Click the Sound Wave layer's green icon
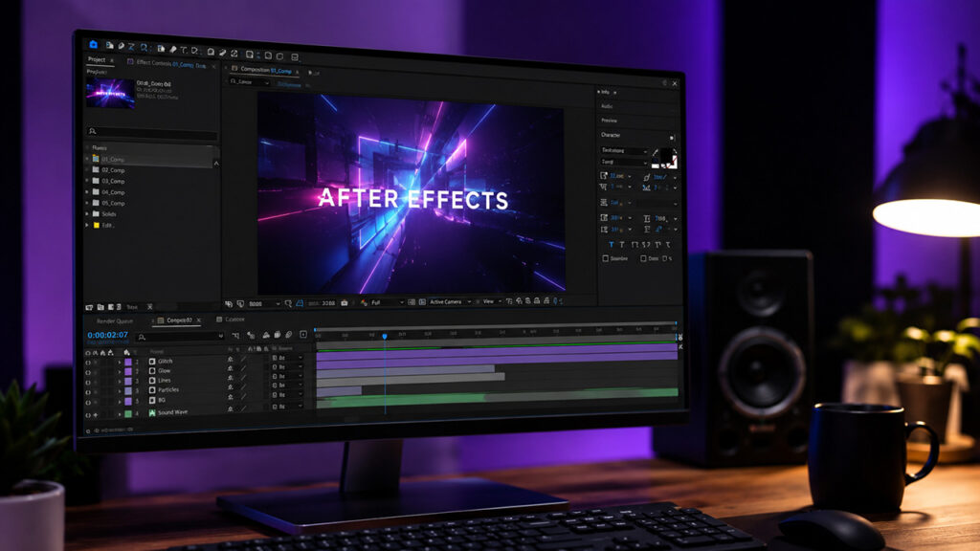 pyautogui.click(x=152, y=412)
